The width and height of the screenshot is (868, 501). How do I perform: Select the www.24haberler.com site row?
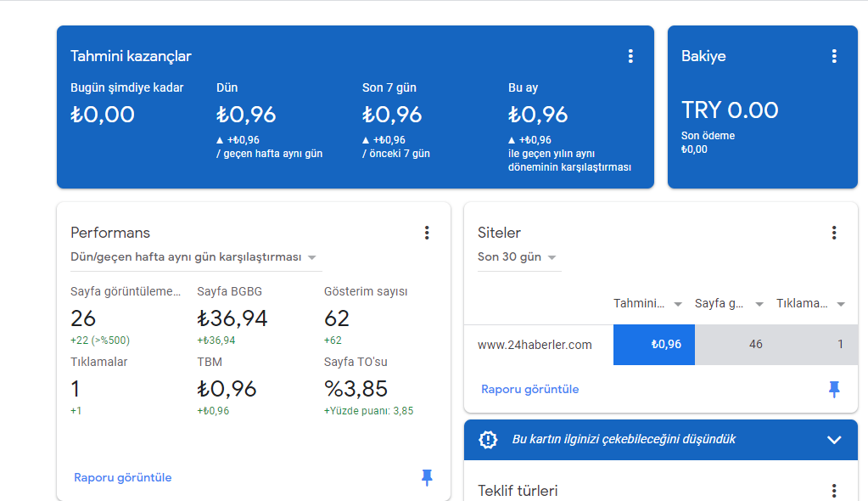[x=661, y=345]
